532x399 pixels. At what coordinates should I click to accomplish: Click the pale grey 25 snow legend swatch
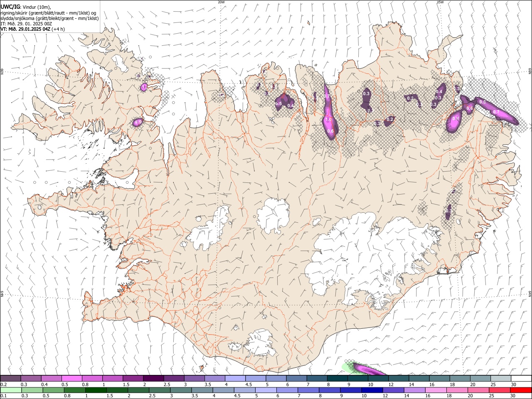pyautogui.click(x=500, y=378)
